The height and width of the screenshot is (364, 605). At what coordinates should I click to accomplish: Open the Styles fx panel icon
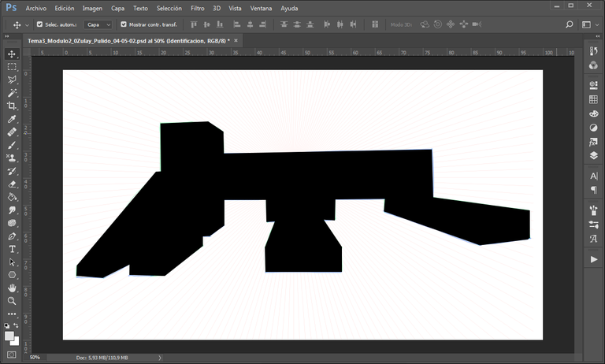click(x=593, y=142)
